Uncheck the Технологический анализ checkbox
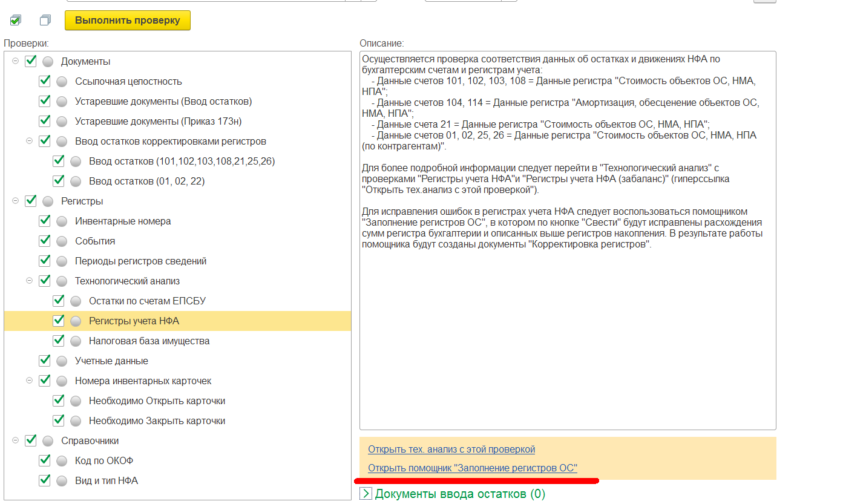Image resolution: width=843 pixels, height=504 pixels. (44, 281)
